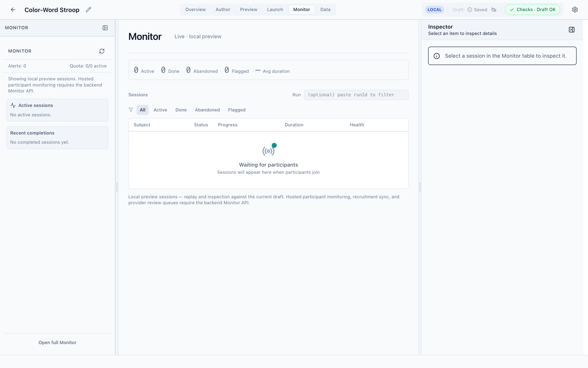This screenshot has height=368, width=588.
Task: Filter sessions by Flagged
Action: 237,110
